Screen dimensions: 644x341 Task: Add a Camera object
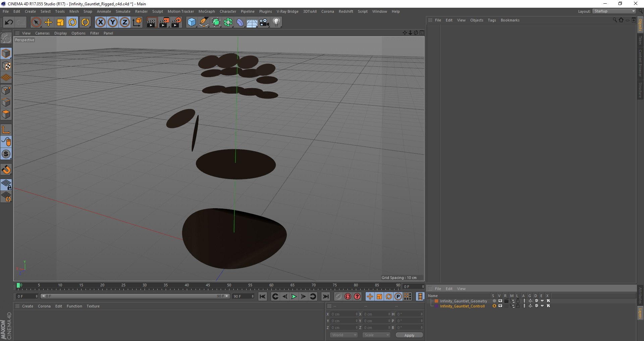click(264, 22)
